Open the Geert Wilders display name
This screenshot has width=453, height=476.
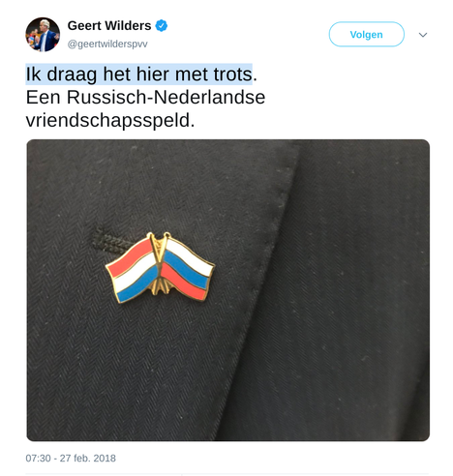pyautogui.click(x=109, y=25)
